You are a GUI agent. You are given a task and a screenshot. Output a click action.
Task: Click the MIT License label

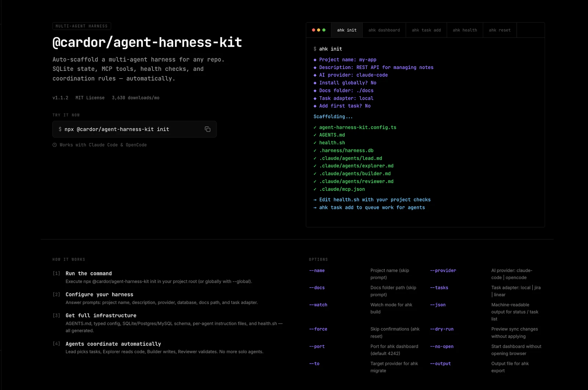(x=90, y=98)
